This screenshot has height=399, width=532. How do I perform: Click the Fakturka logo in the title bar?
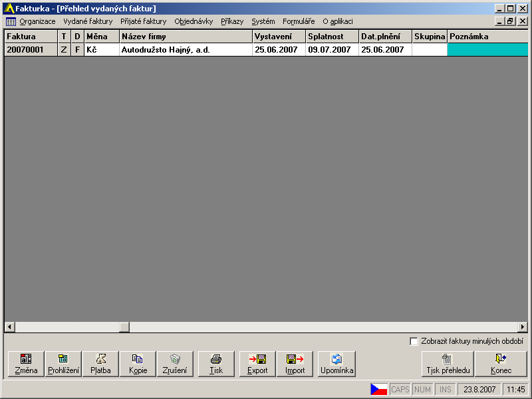point(9,9)
